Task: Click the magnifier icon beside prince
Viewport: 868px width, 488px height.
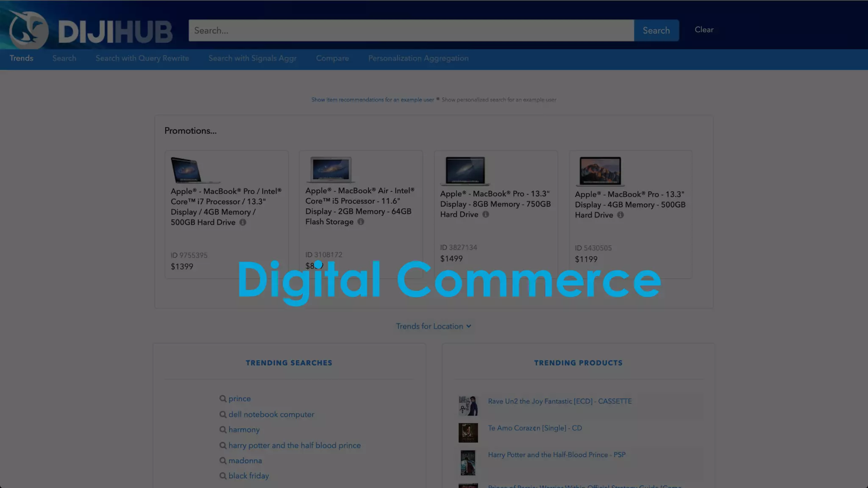Action: click(x=223, y=399)
